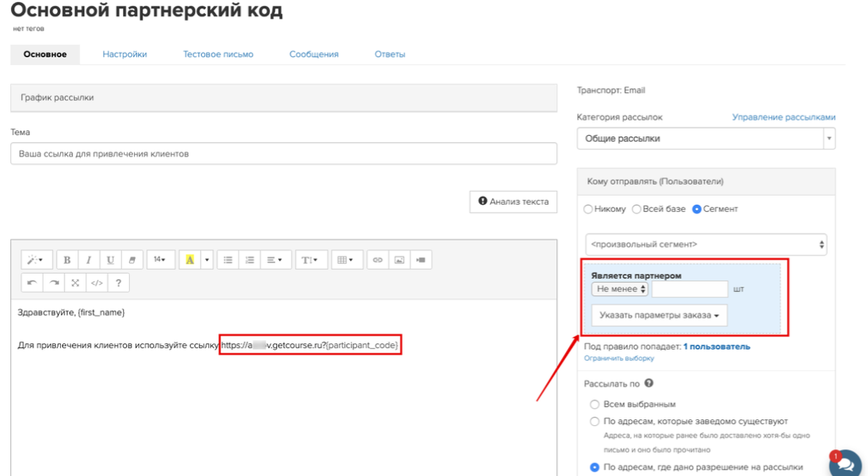Open the 1 пользователь link
Screen dimensions: 868x476
pos(716,346)
